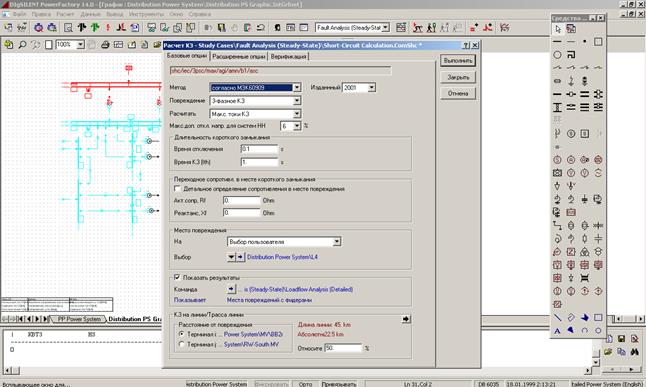
Task: Switch to 'PP Power System' graphic tab
Action: (x=79, y=319)
